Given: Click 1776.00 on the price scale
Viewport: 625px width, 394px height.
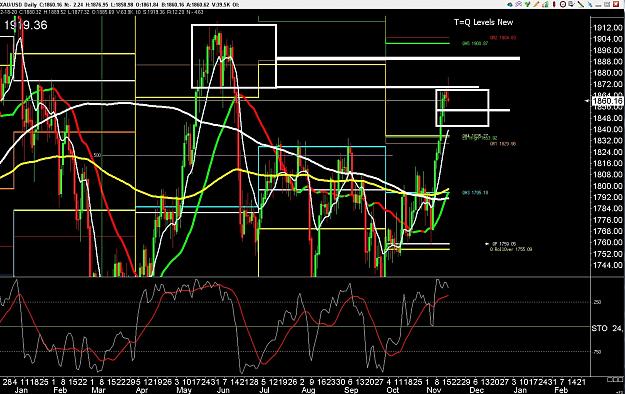Looking at the screenshot, I should click(x=608, y=220).
